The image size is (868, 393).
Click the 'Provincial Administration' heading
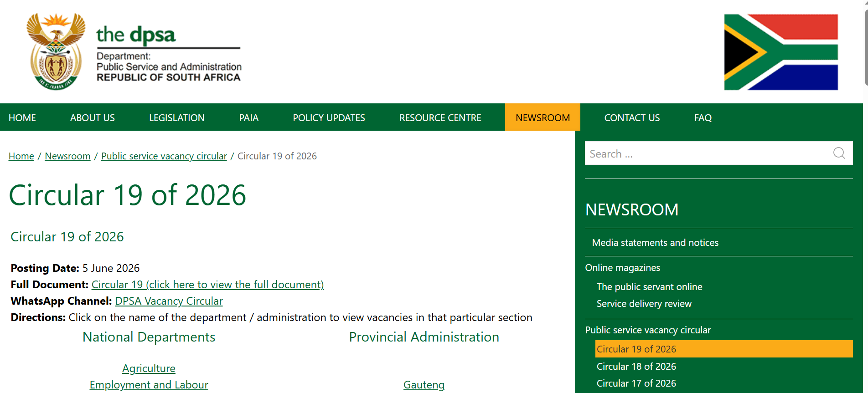click(x=424, y=337)
